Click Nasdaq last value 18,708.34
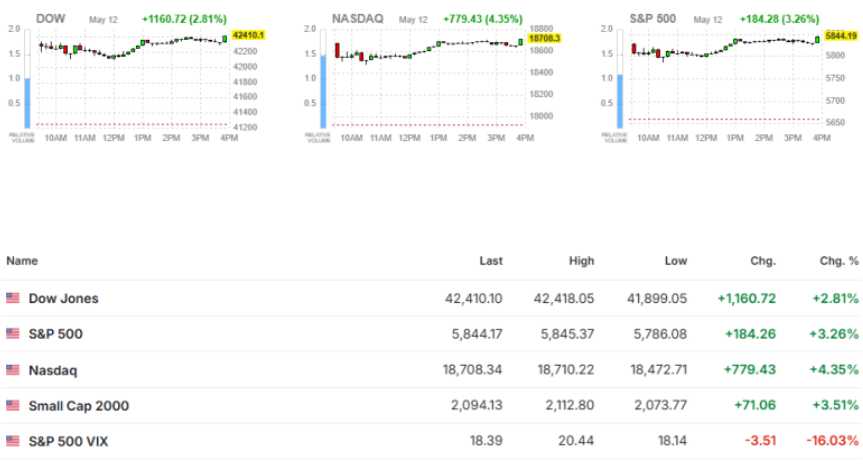Viewport: 863px width, 465px height. [x=472, y=370]
